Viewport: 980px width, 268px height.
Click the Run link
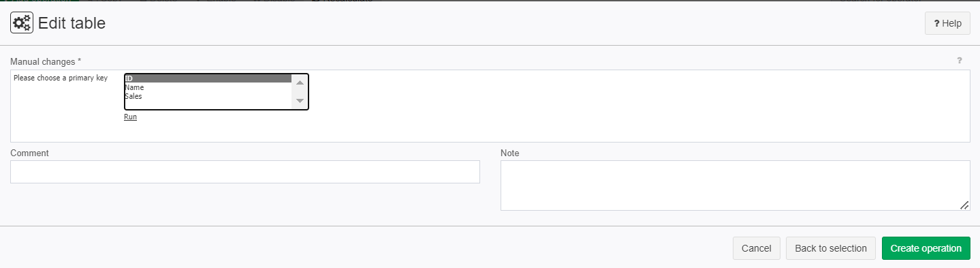(x=130, y=117)
